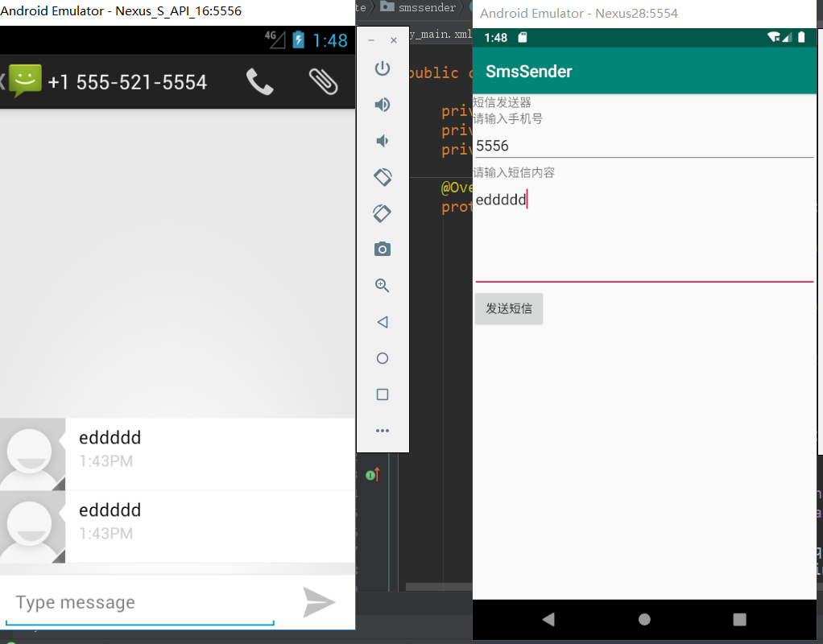Tap the phone call icon in Messaging
Viewport: 823px width, 644px height.
[x=259, y=83]
